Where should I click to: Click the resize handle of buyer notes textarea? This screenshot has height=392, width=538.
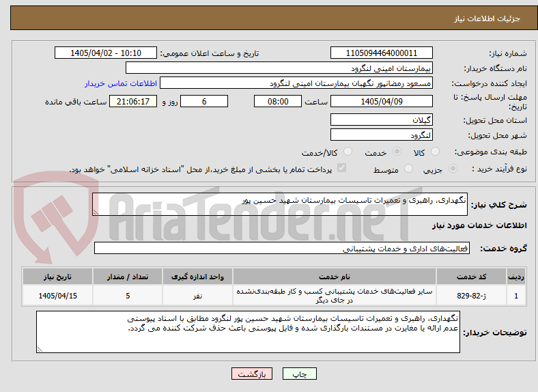[x=40, y=349]
